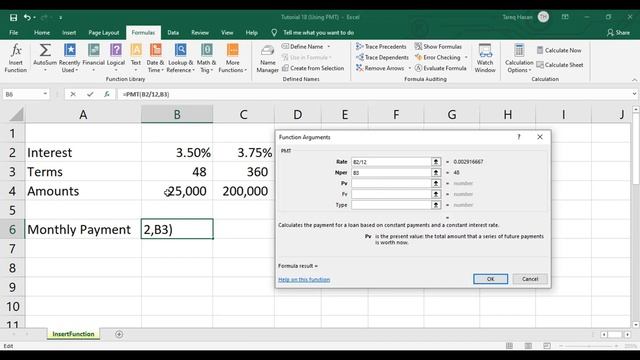Viewport: 640px width, 360px height.
Task: Click the Select All corner triangle
Action: click(x=16, y=114)
